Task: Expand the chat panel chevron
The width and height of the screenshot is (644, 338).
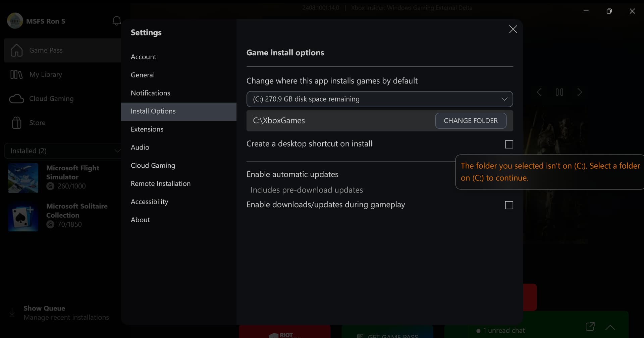Action: click(x=610, y=327)
